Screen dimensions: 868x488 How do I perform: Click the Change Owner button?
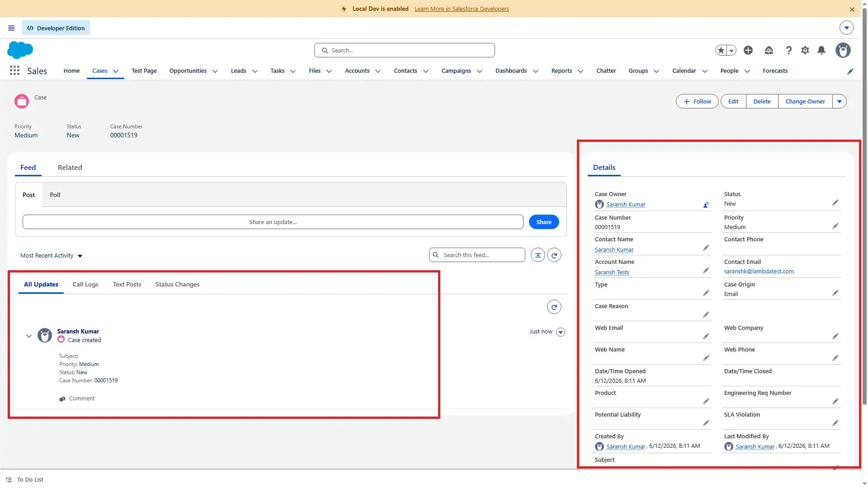pos(805,102)
